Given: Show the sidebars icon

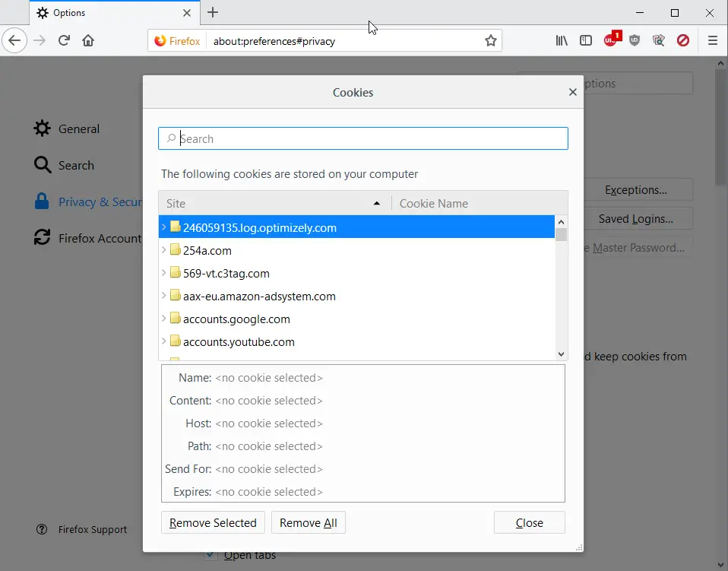Looking at the screenshot, I should [x=586, y=40].
